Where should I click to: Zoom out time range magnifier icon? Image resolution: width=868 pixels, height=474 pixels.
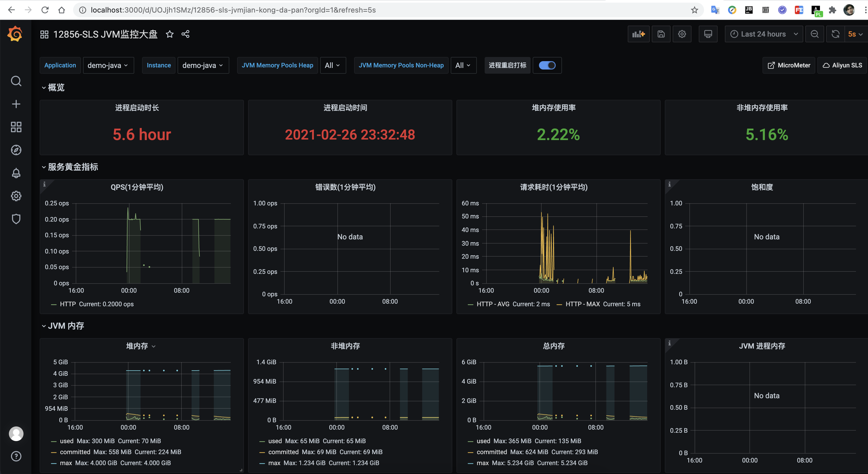tap(814, 34)
